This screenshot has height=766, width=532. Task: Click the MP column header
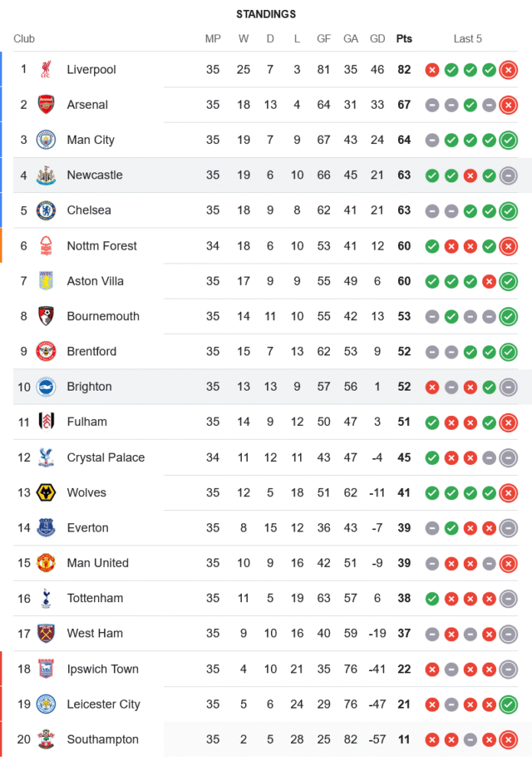[x=213, y=39]
